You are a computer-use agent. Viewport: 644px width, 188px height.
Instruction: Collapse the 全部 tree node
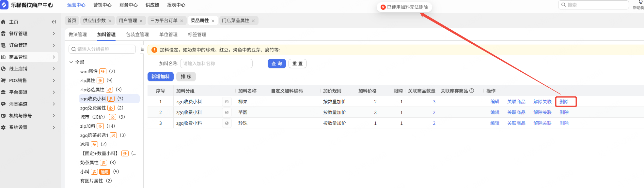point(71,62)
